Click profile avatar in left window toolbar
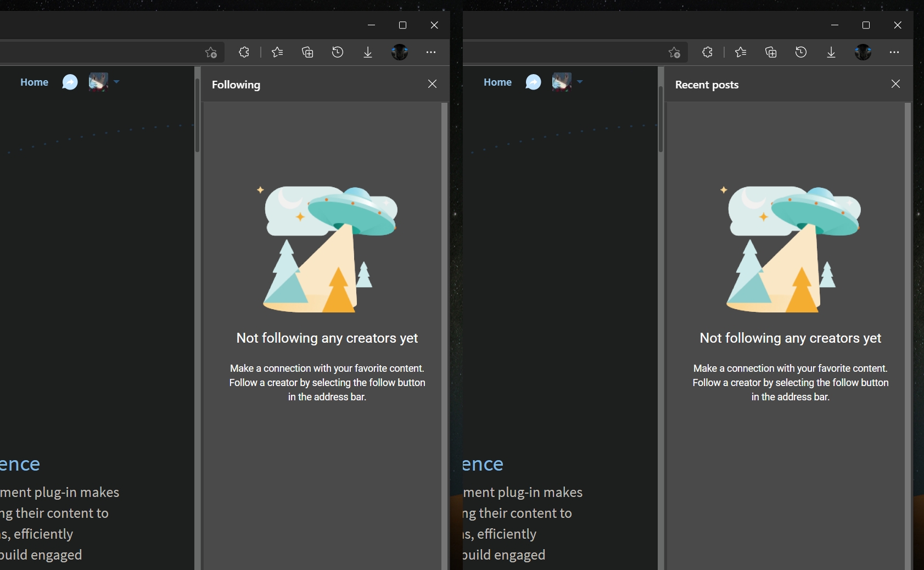The image size is (924, 570). point(400,52)
